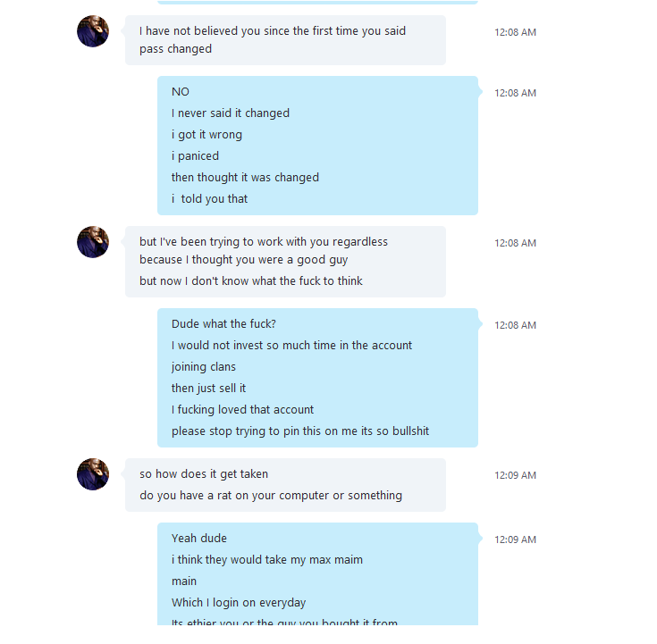
Task: Click the "Yeah dude" message line
Action: 199,539
